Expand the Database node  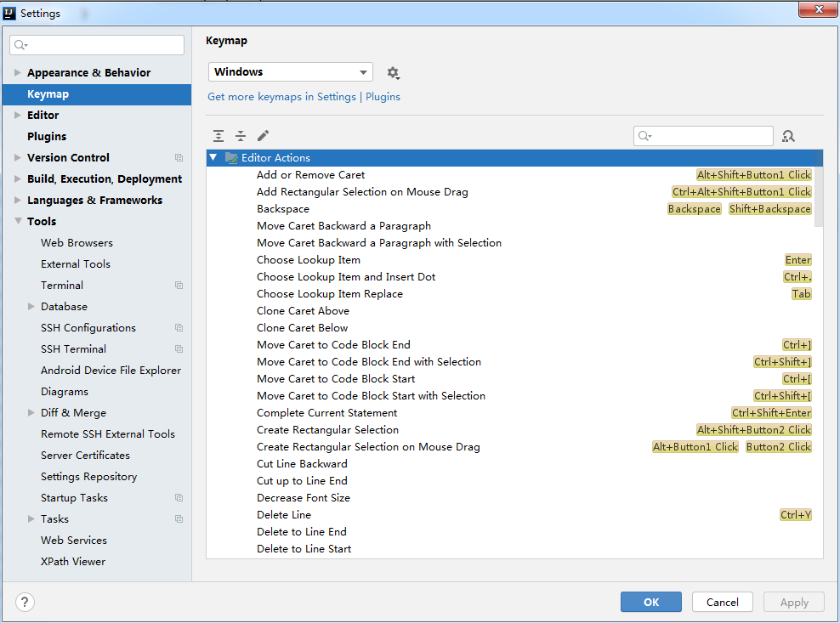point(31,307)
